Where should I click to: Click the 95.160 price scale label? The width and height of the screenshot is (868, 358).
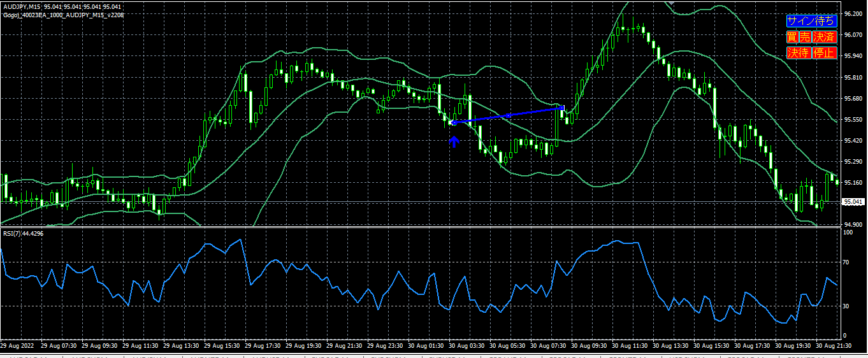[x=853, y=182]
